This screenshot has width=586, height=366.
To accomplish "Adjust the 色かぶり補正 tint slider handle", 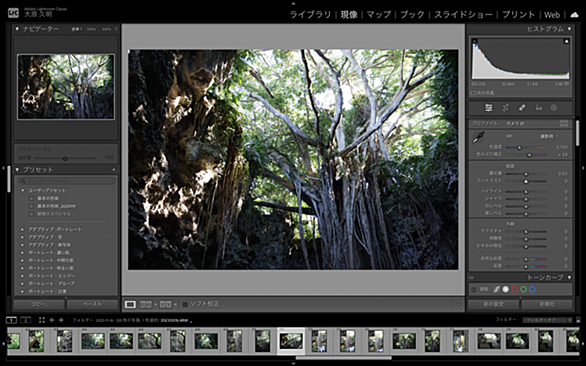I will (529, 155).
